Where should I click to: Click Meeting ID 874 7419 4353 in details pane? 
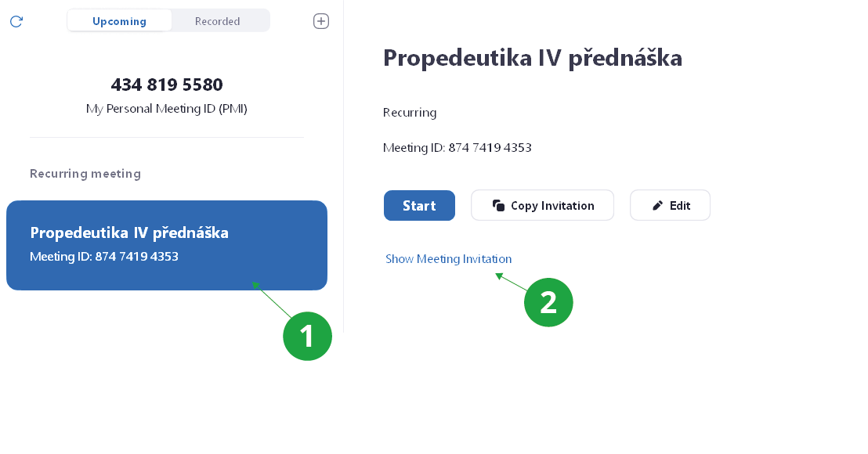pos(458,147)
